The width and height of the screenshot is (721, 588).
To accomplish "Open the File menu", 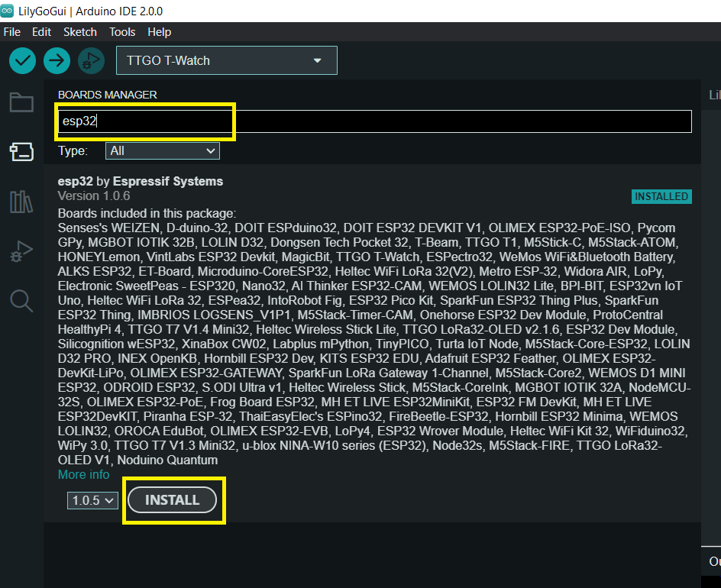I will 12,32.
